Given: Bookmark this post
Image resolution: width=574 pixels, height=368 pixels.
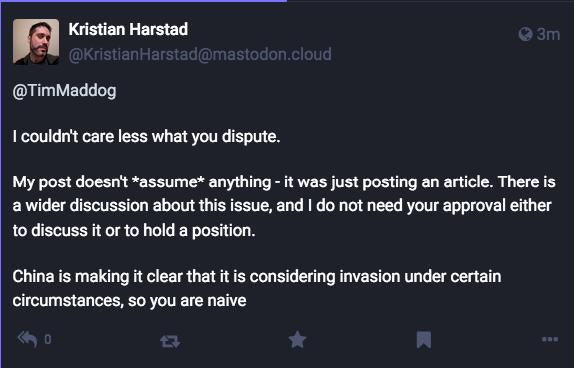Looking at the screenshot, I should tap(424, 339).
